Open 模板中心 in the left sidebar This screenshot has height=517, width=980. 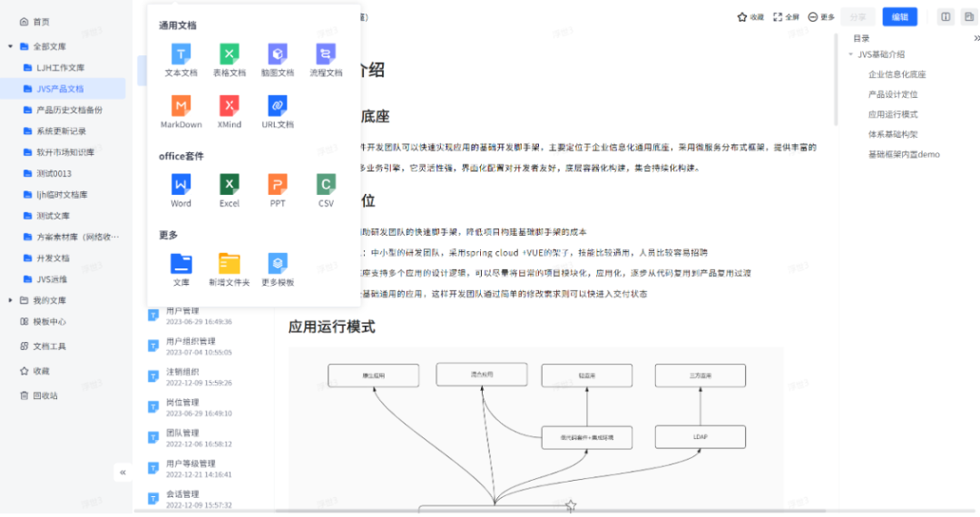click(x=49, y=322)
